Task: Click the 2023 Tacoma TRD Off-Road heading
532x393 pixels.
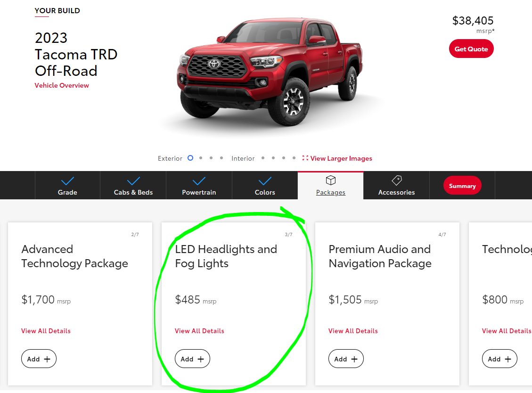Action: pos(76,55)
